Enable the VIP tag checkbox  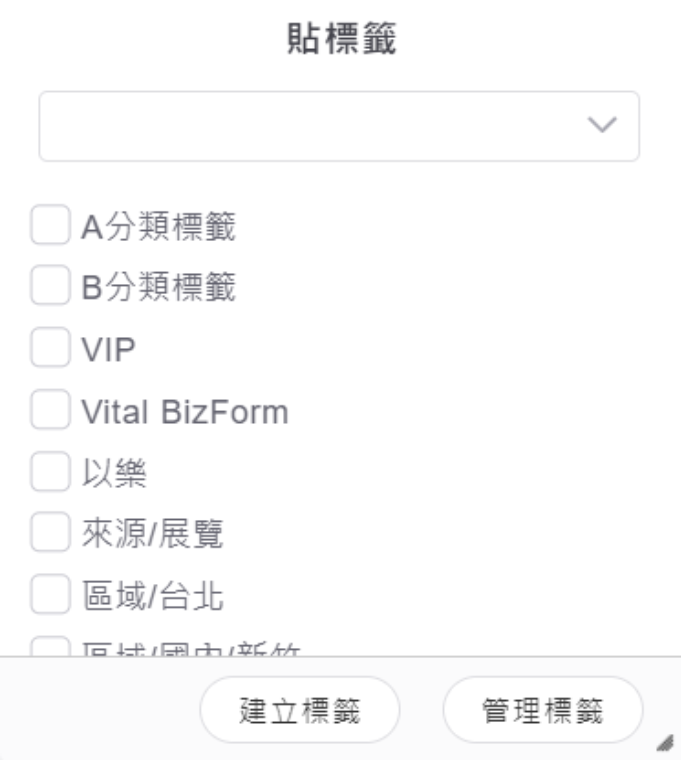[48, 349]
